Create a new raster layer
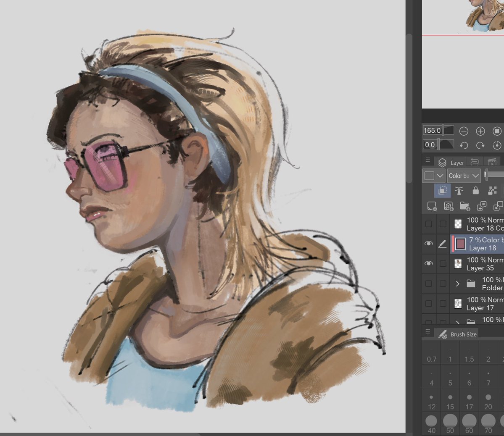 tap(432, 206)
